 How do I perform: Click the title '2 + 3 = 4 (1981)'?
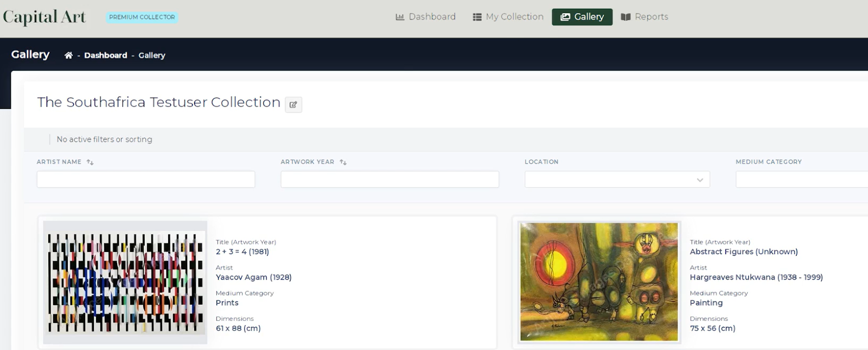(x=242, y=251)
